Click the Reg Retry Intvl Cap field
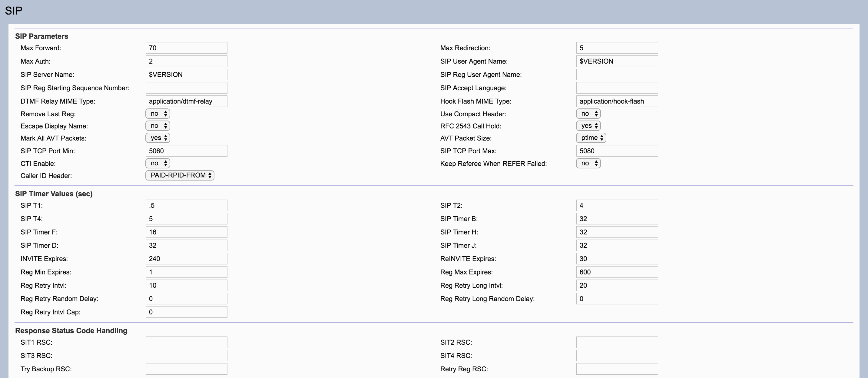Screen dimensions: 868x378 (186, 312)
